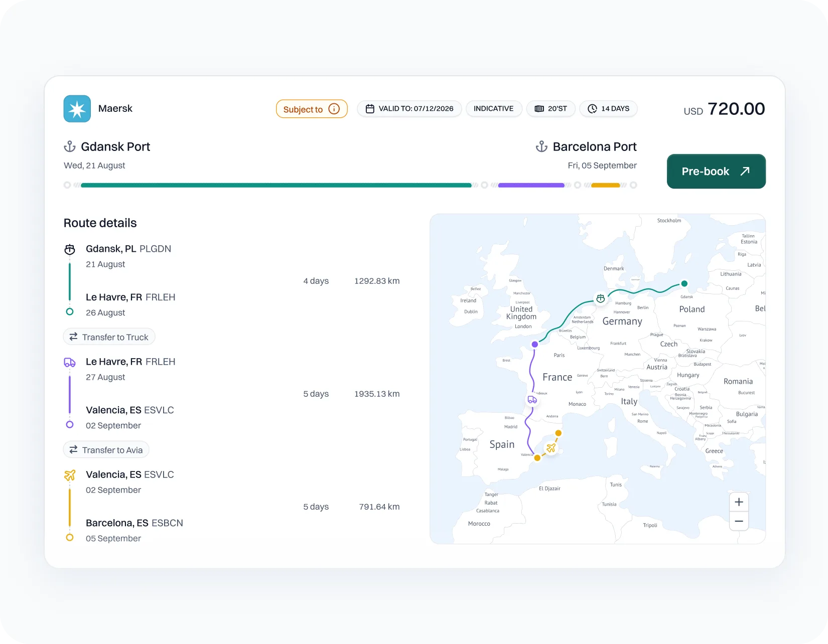The width and height of the screenshot is (828, 644).
Task: Click the container icon in the 20'ST chip
Action: tap(539, 109)
